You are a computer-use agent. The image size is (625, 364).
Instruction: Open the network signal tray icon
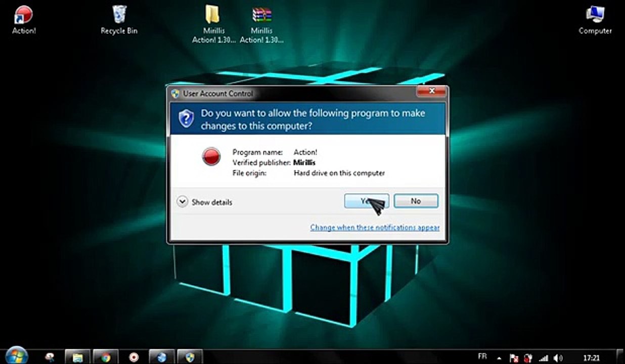click(544, 358)
